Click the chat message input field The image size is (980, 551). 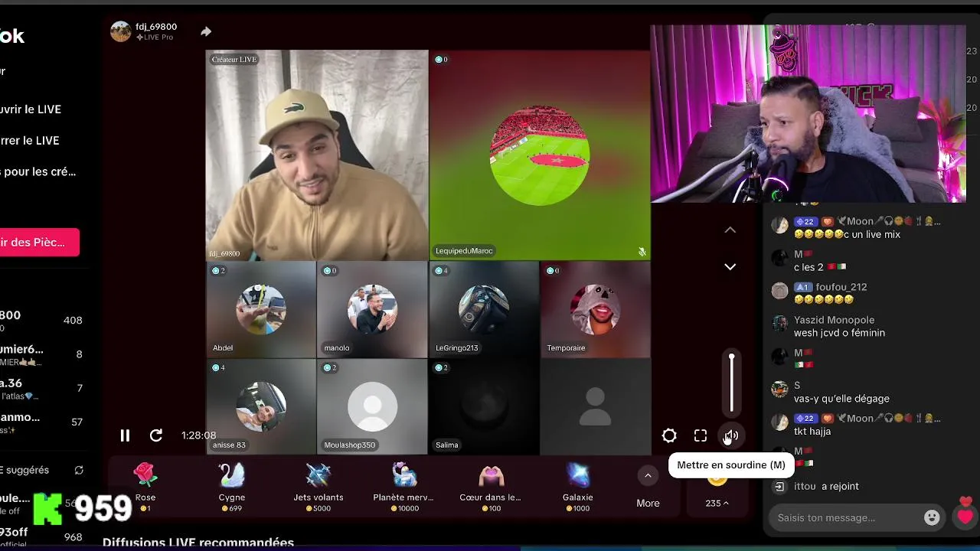844,517
